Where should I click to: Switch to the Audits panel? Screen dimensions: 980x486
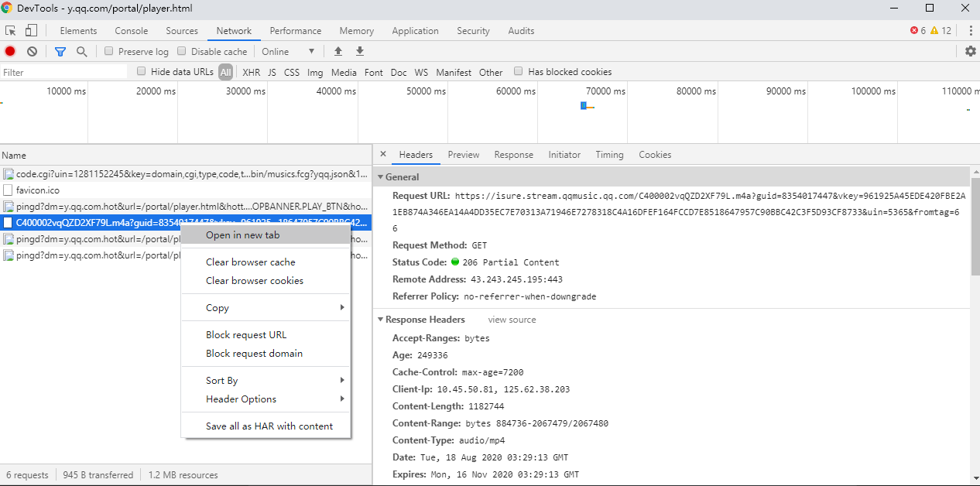(x=521, y=31)
